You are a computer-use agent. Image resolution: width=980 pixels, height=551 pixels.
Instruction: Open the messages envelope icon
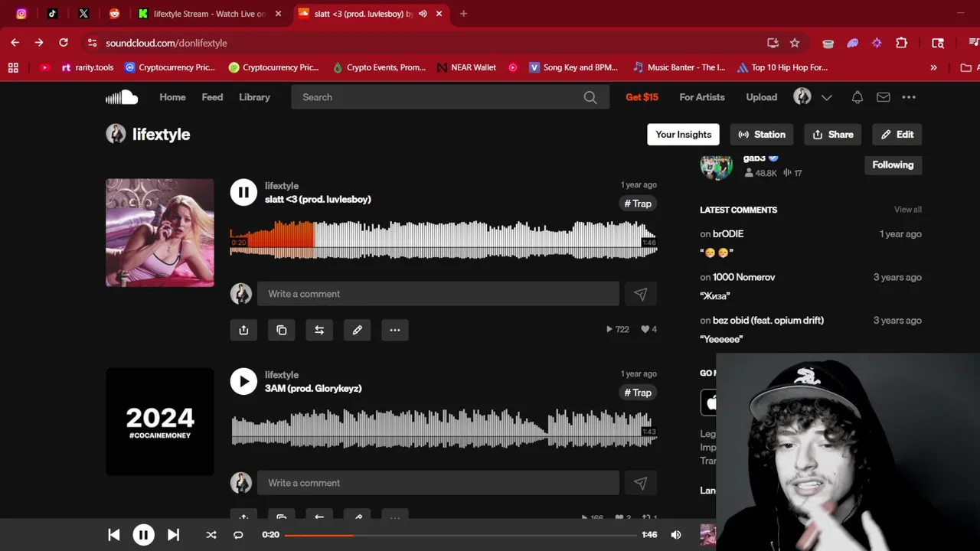point(883,97)
